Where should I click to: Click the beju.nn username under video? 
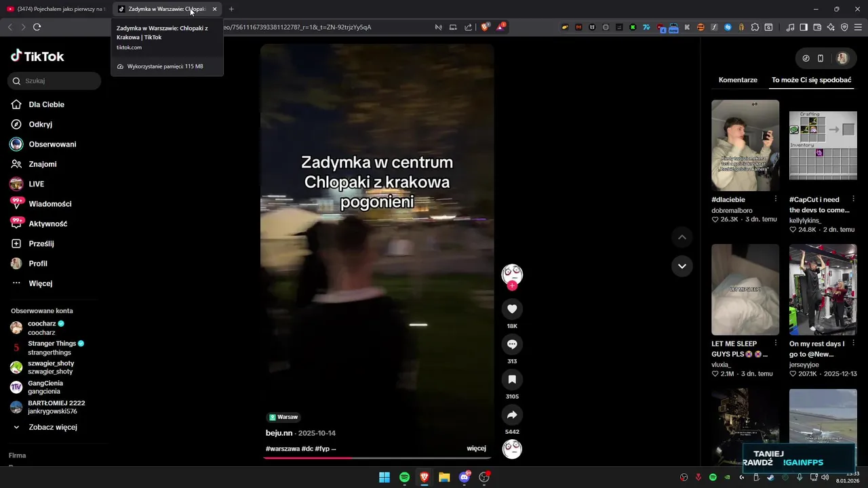click(279, 433)
